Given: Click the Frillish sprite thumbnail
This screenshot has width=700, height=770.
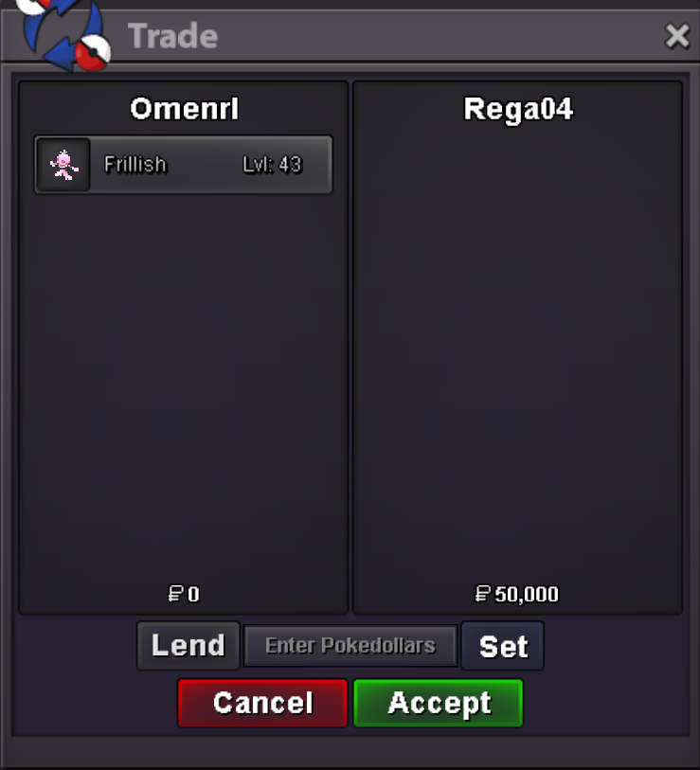Looking at the screenshot, I should [64, 165].
